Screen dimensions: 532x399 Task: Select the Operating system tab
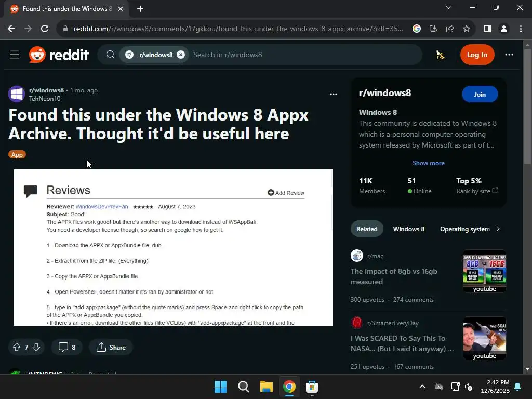click(465, 229)
